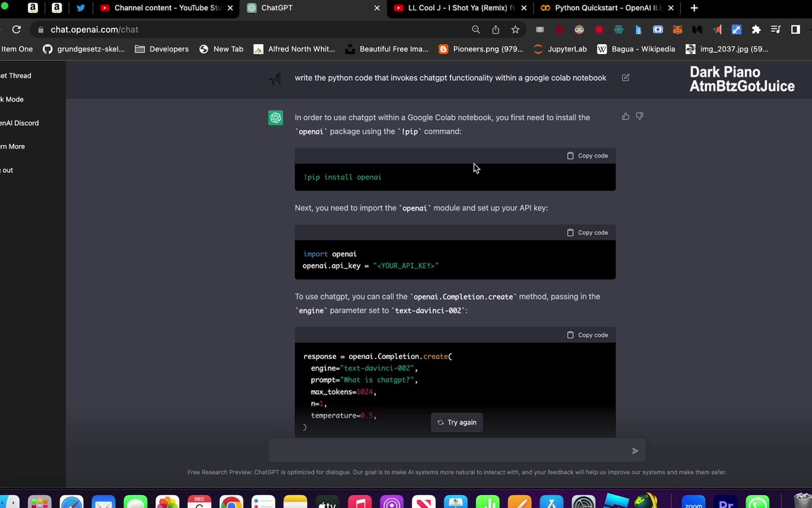
Task: Open the grundgesetz-skel GitHub bookmark
Action: pyautogui.click(x=83, y=49)
